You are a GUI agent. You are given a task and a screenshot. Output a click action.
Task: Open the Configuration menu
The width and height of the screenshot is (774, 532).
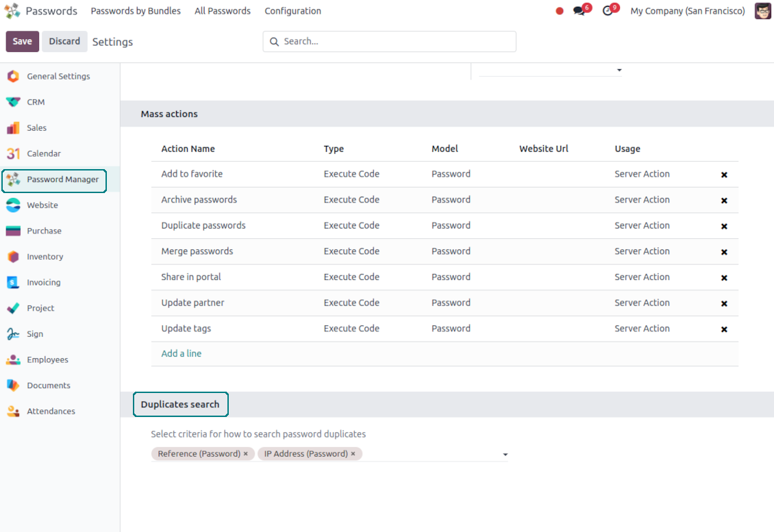292,11
